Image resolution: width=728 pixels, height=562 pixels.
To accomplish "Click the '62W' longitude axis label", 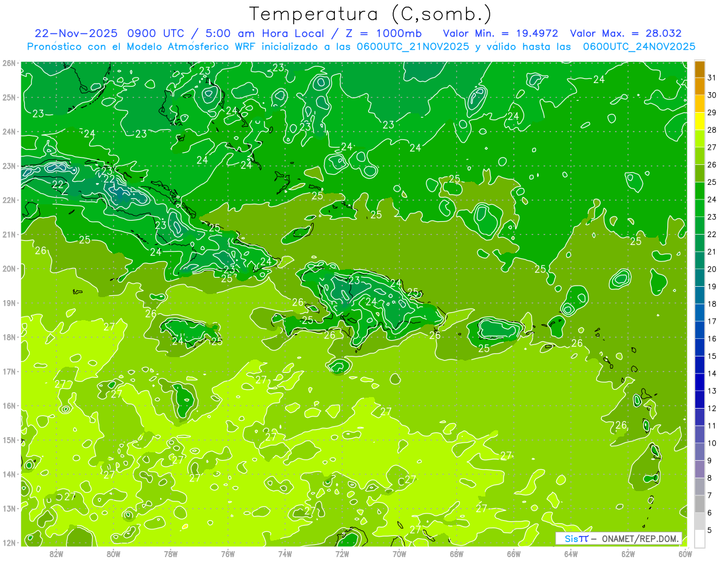I will tap(628, 554).
